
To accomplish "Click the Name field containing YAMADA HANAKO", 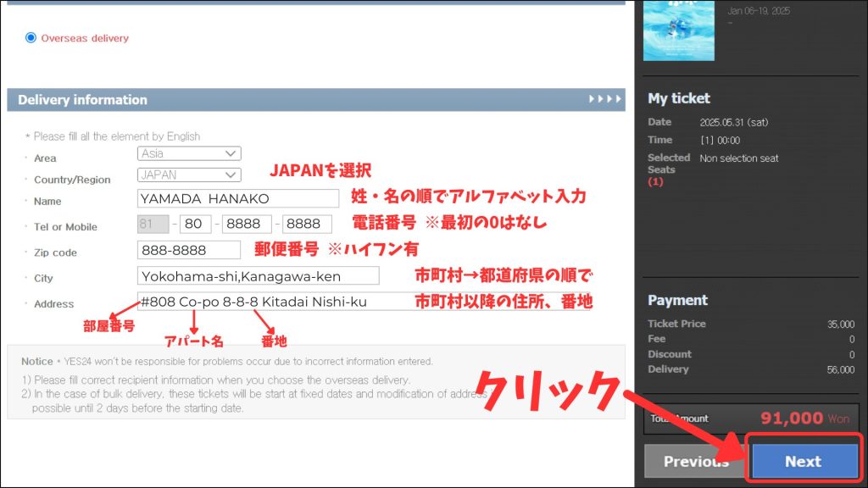I will [237, 198].
